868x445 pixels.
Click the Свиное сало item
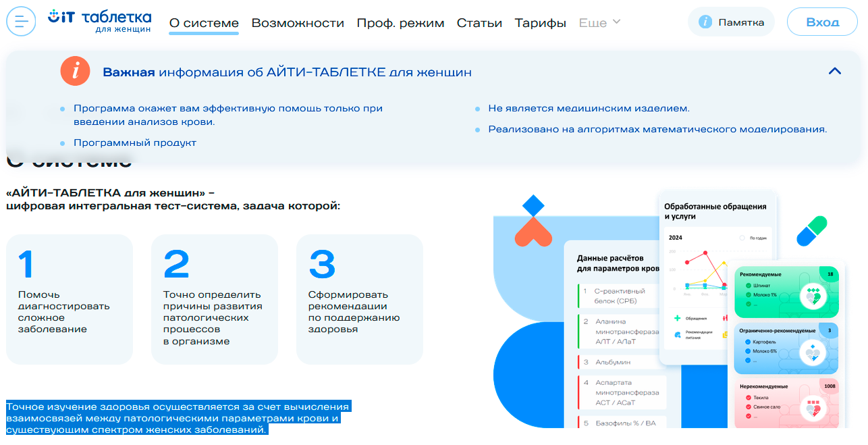pyautogui.click(x=763, y=407)
